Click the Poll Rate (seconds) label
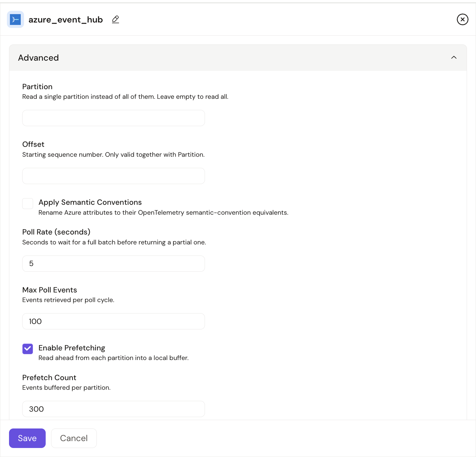The height and width of the screenshot is (457, 476). 56,232
